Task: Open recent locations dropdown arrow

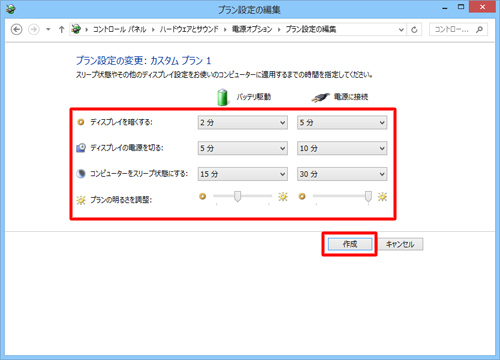Action: coord(48,29)
